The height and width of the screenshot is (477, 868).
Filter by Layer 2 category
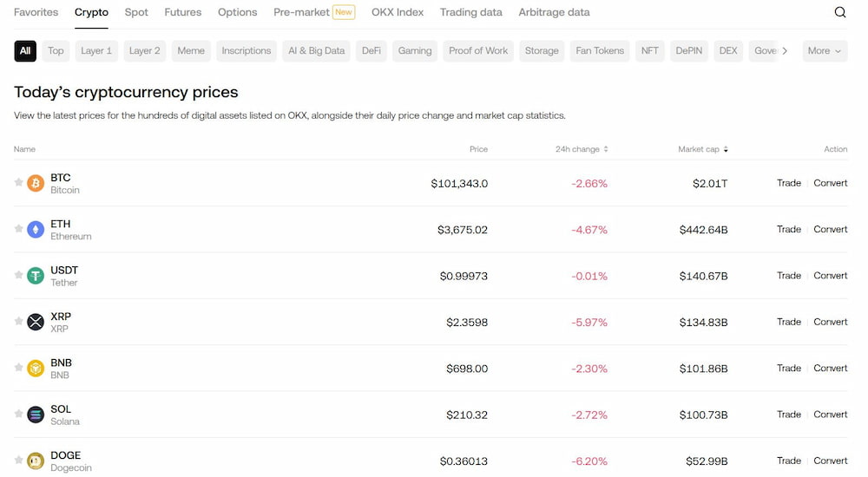(x=144, y=51)
